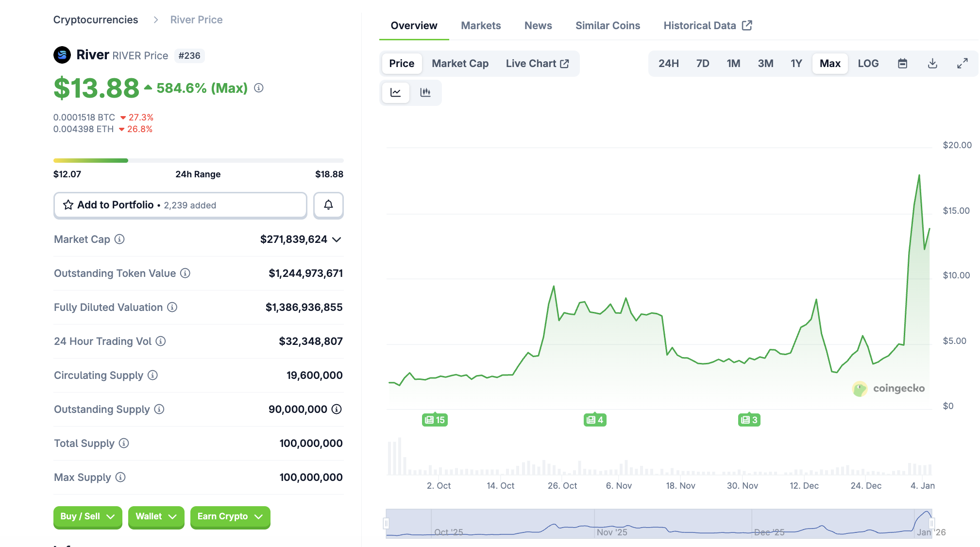Screen dimensions: 980x547
Task: Open the calendar date range picker
Action: click(902, 64)
